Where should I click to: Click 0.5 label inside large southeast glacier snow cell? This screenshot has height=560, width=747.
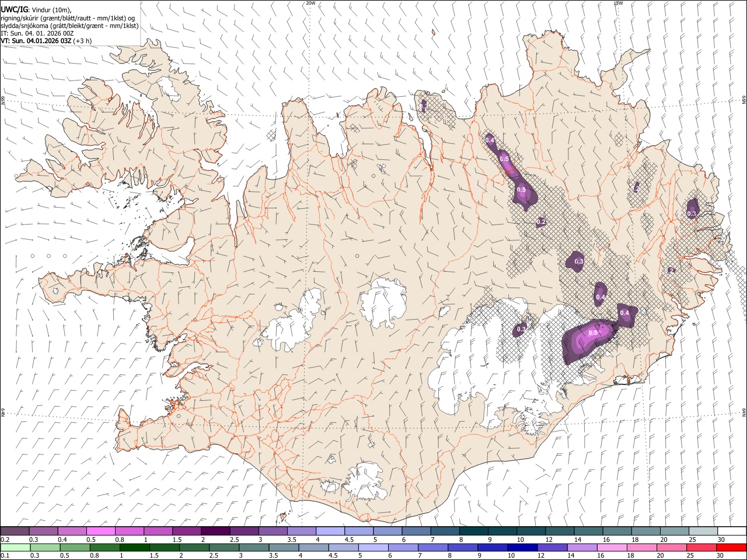tap(593, 333)
